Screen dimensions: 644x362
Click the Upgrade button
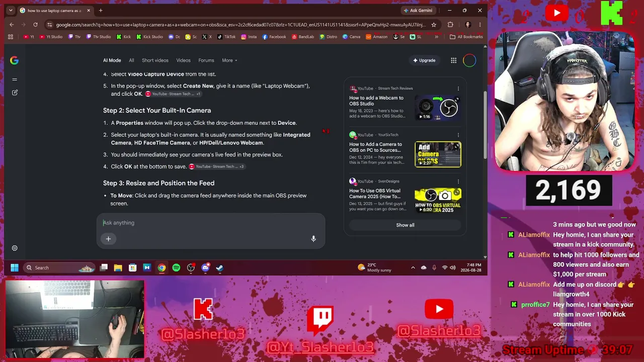coord(424,60)
